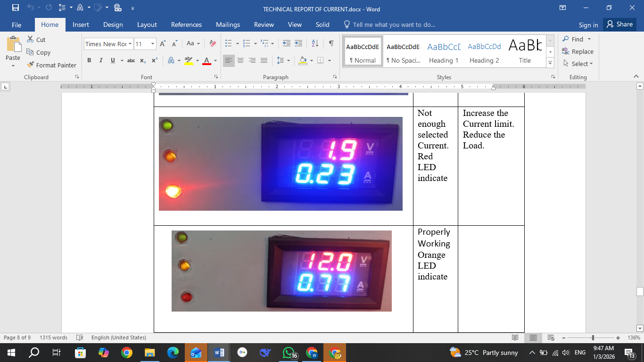
Task: Click the vertical scrollbar down arrow
Action: tap(640, 328)
